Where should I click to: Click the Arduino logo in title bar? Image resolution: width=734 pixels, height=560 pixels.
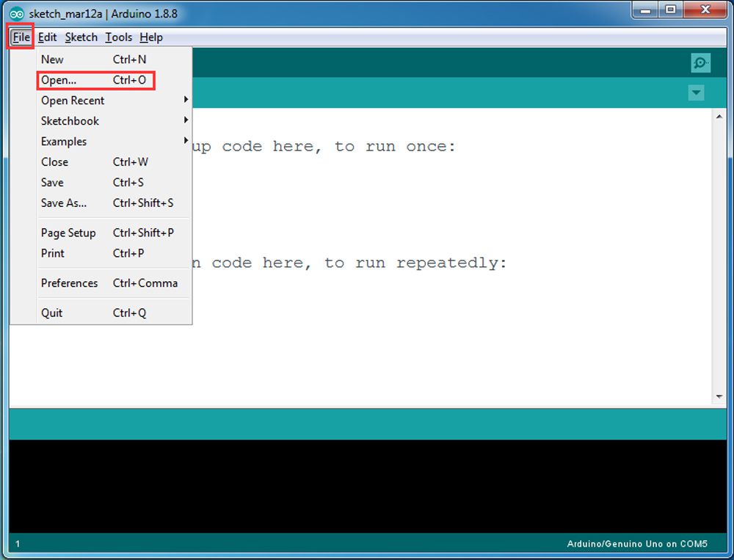(17, 14)
